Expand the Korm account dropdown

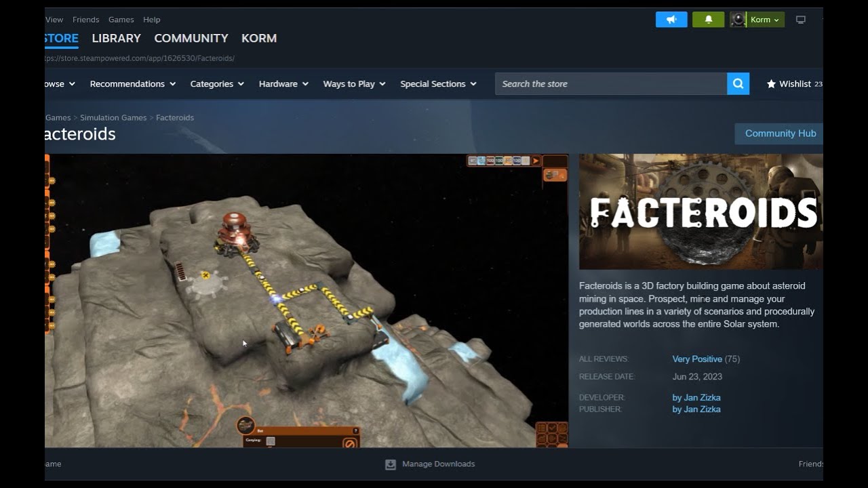click(x=765, y=20)
